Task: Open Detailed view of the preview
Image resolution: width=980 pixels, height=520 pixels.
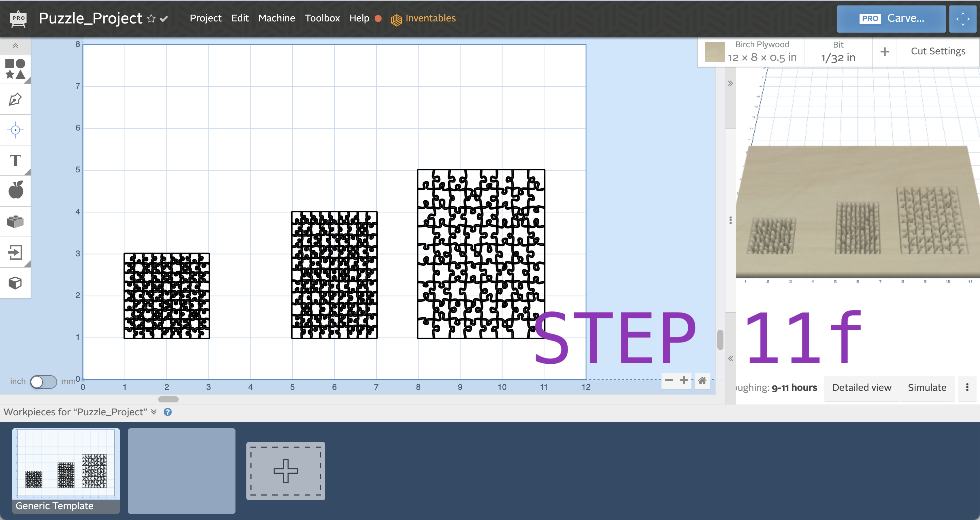Action: (x=861, y=387)
